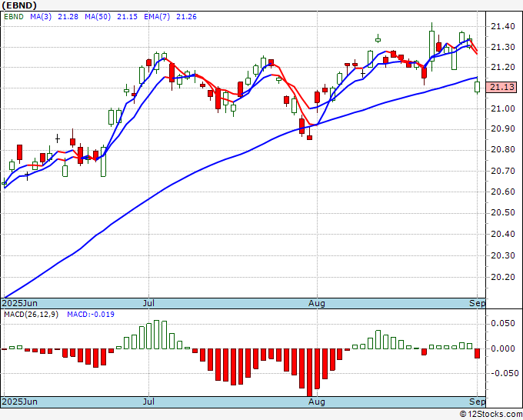Screen dimensions: 523x420
Task: Click the MA(3) legend label
Action: pos(41,17)
